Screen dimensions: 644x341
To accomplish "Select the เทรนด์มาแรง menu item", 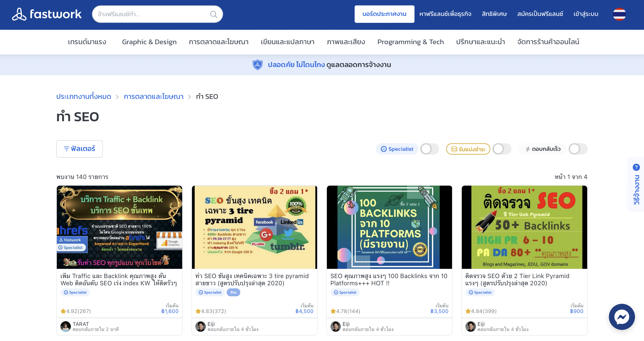I will [x=87, y=42].
